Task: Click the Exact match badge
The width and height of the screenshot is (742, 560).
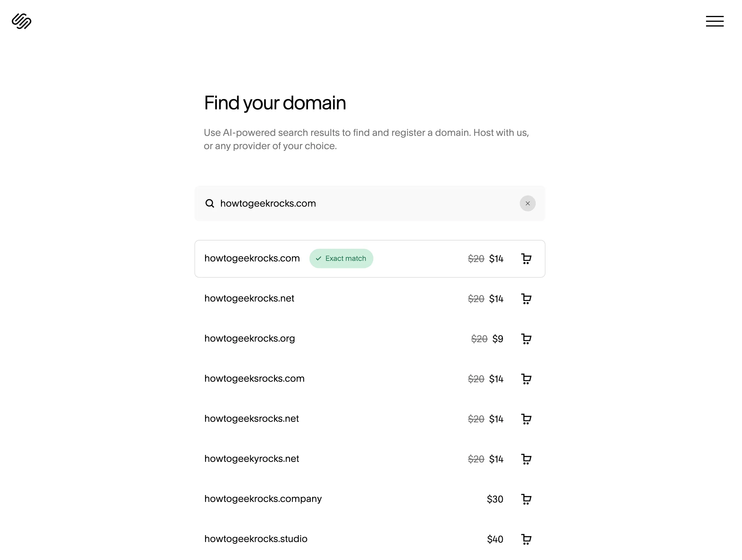Action: coord(341,258)
